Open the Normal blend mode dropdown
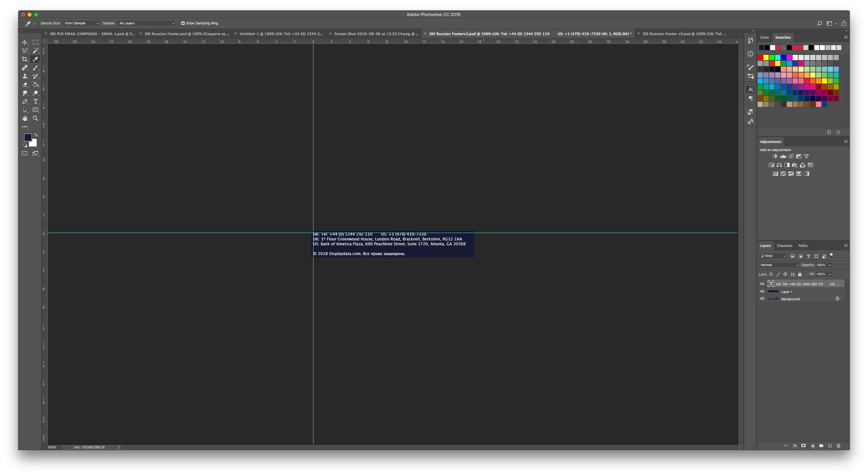 point(779,265)
